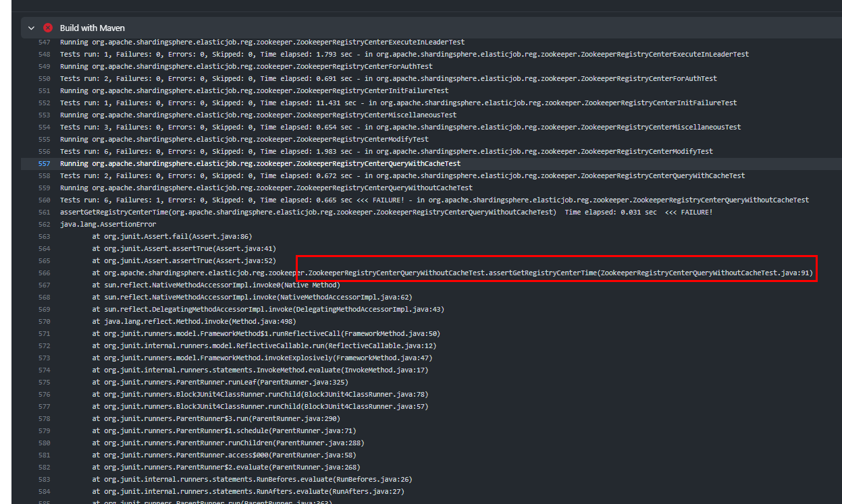Select log line number 547
The height and width of the screenshot is (504, 842).
[44, 42]
